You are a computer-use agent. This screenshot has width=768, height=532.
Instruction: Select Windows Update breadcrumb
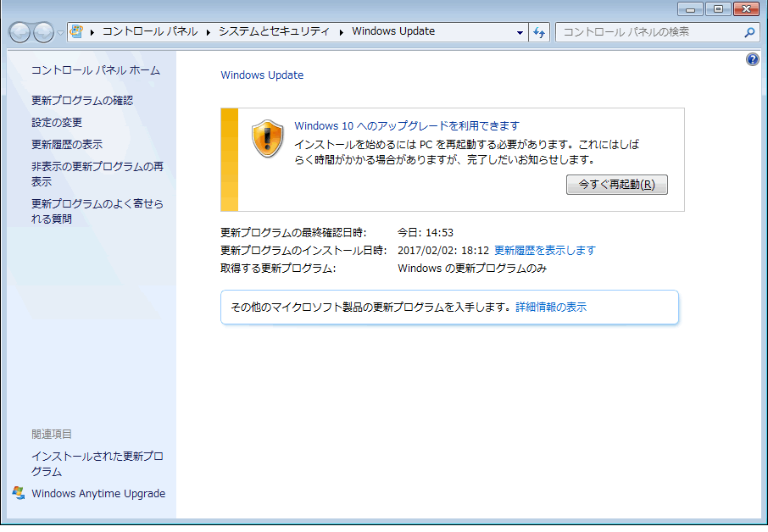[393, 31]
